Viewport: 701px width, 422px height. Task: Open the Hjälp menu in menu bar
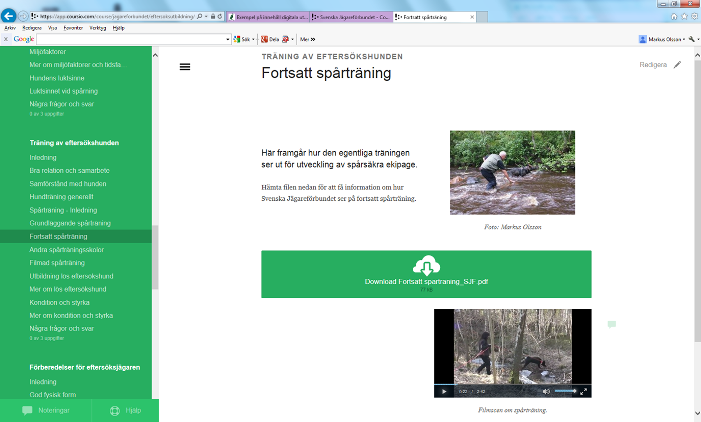[118, 28]
